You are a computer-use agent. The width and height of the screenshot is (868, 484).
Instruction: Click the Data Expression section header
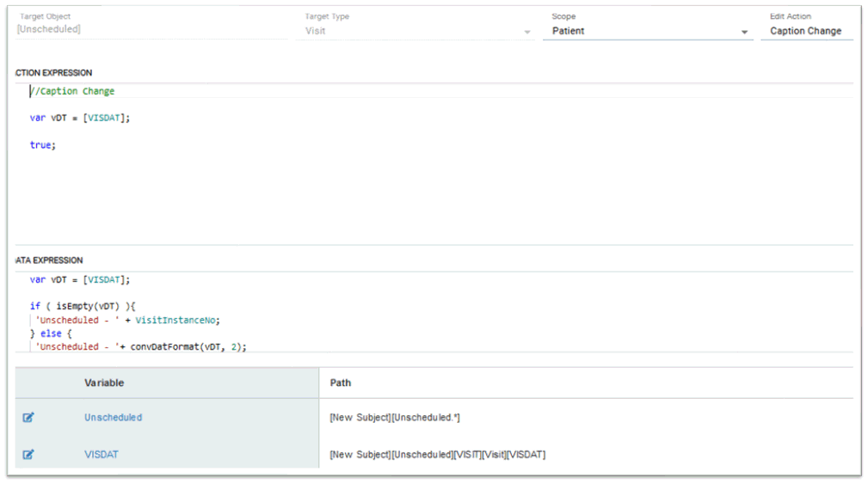coord(49,260)
